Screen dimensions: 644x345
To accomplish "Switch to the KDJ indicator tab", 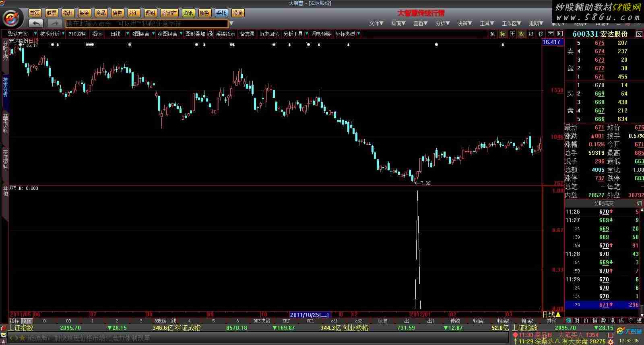I will point(286,321).
